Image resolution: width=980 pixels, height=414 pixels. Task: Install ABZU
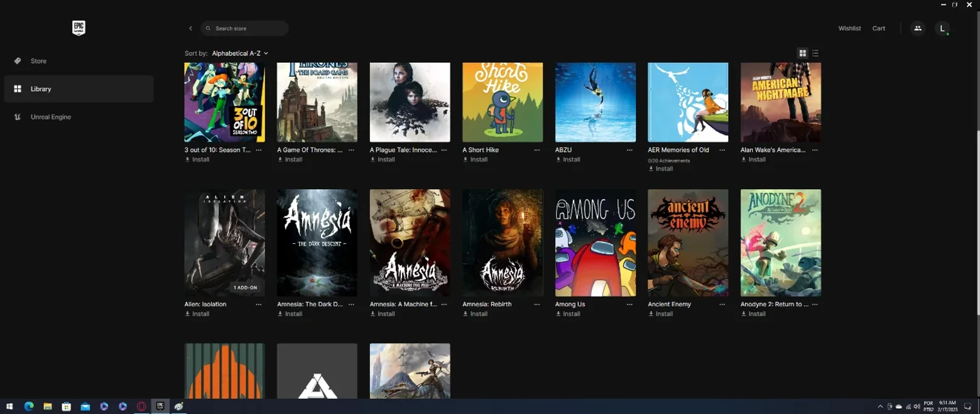tap(568, 160)
